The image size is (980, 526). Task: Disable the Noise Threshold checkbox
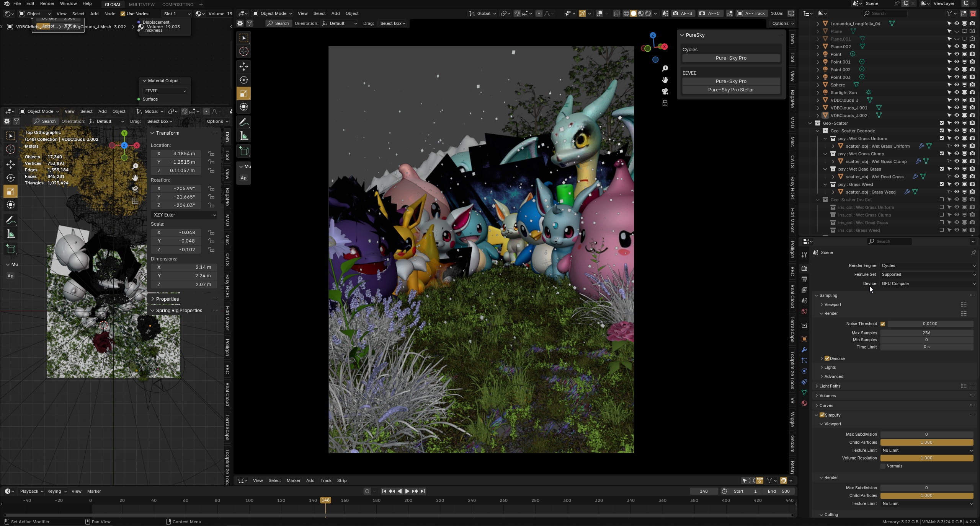[883, 324]
